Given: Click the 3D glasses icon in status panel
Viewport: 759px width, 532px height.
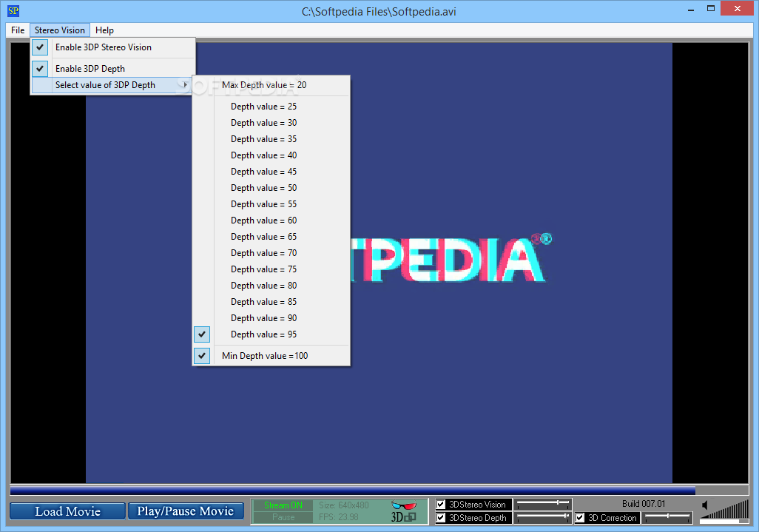Looking at the screenshot, I should (x=404, y=505).
